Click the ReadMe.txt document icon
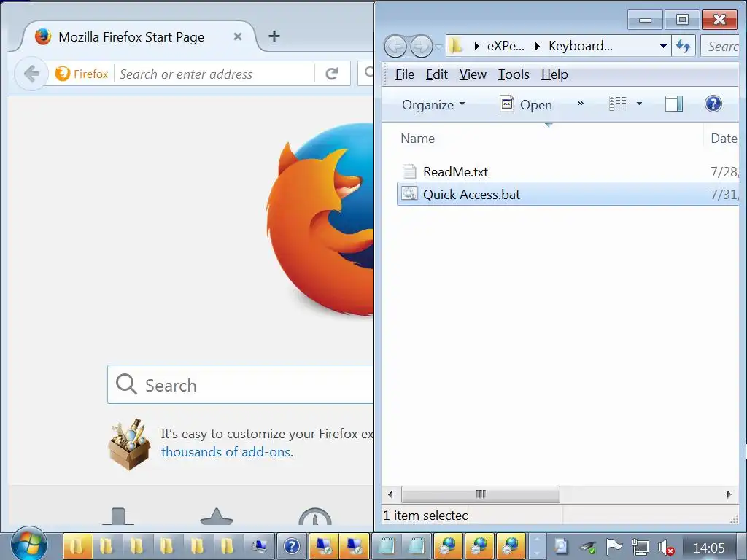 (x=409, y=171)
